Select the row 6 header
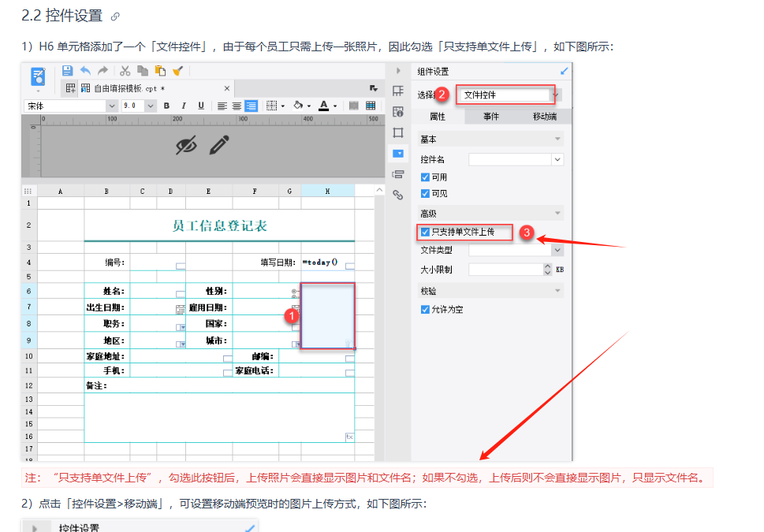This screenshot has height=532, width=764. click(x=28, y=292)
